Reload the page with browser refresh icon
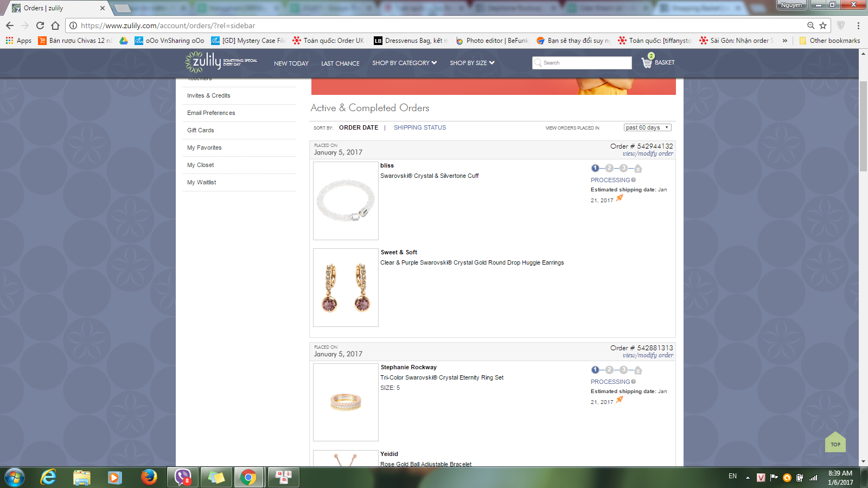Screen dimensions: 868x488 pyautogui.click(x=40, y=25)
